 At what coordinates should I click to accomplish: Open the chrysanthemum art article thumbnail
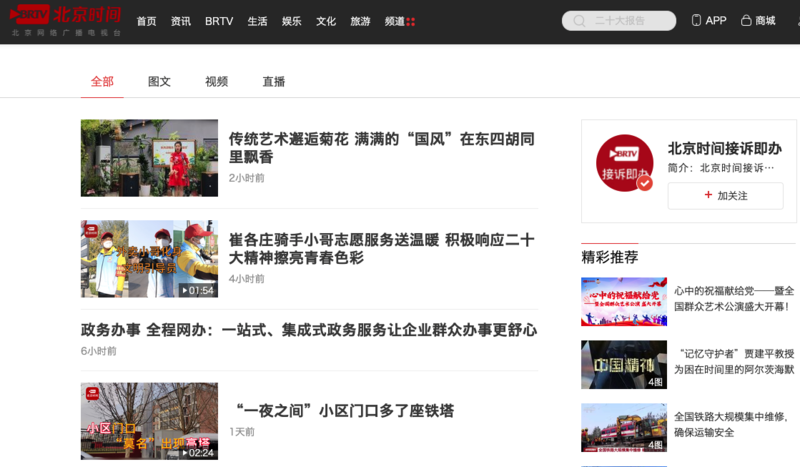pos(149,158)
